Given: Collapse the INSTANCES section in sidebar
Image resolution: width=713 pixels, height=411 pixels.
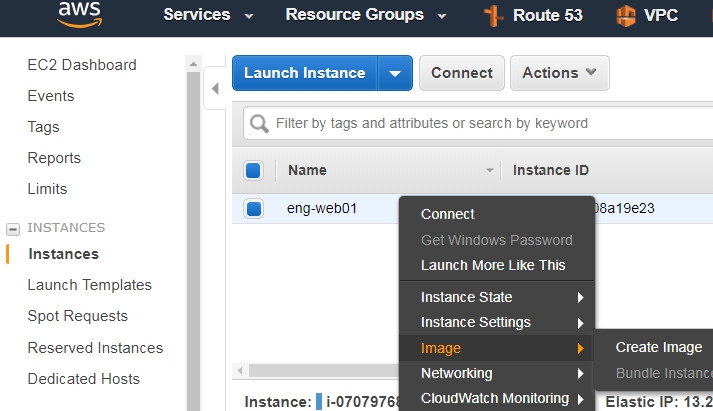Looking at the screenshot, I should (x=13, y=229).
